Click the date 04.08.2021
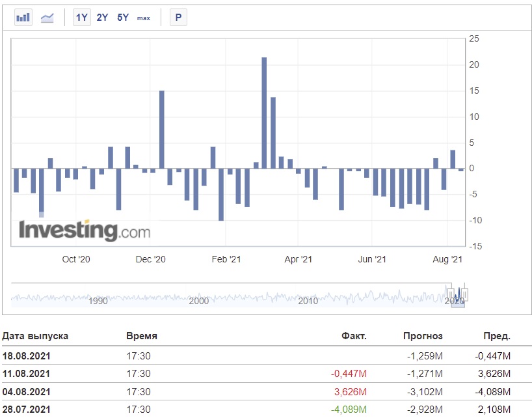This screenshot has height=418, width=532. pos(26,391)
